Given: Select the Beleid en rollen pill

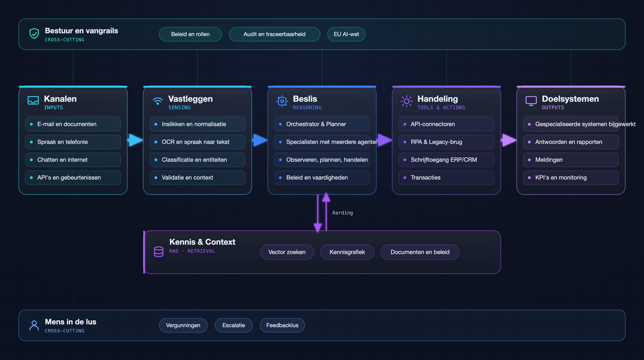Looking at the screenshot, I should click(x=190, y=34).
